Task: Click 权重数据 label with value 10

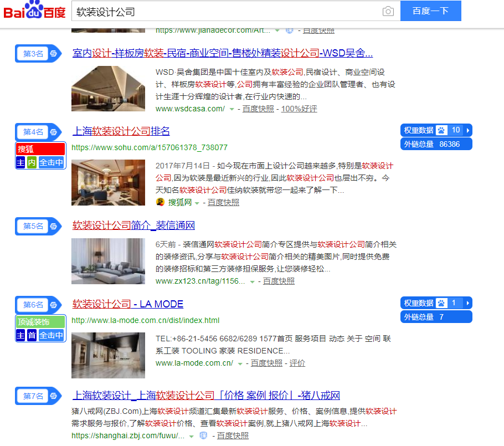Action: pyautogui.click(x=419, y=130)
